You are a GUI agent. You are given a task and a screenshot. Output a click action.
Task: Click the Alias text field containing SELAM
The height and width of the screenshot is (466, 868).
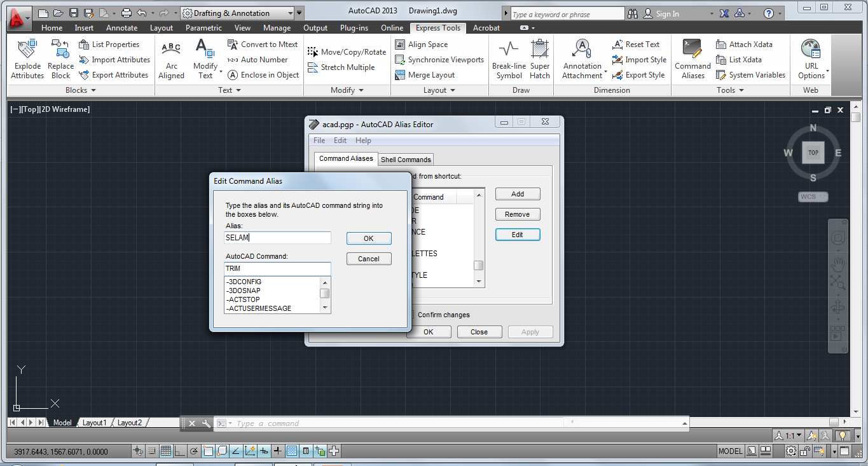(278, 238)
